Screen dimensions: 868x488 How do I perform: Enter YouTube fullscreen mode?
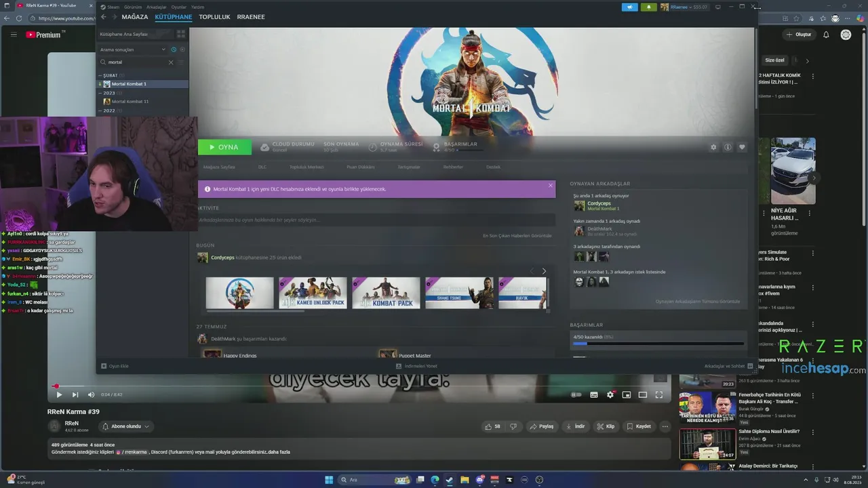click(658, 394)
